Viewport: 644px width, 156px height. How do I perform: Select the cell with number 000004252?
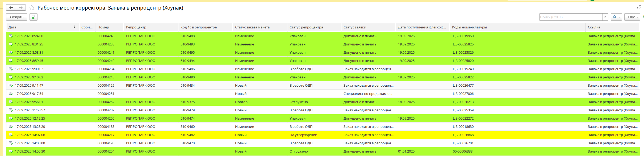[x=106, y=102]
